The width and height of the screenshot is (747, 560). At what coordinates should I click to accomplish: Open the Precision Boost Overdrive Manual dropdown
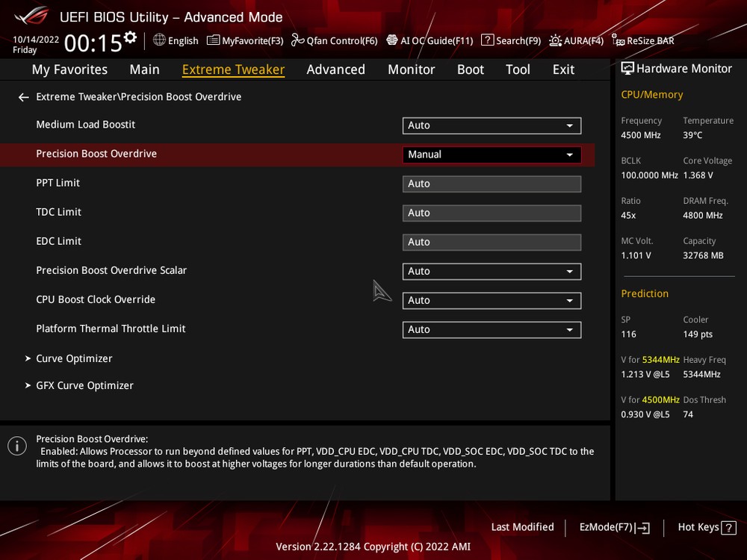[492, 155]
